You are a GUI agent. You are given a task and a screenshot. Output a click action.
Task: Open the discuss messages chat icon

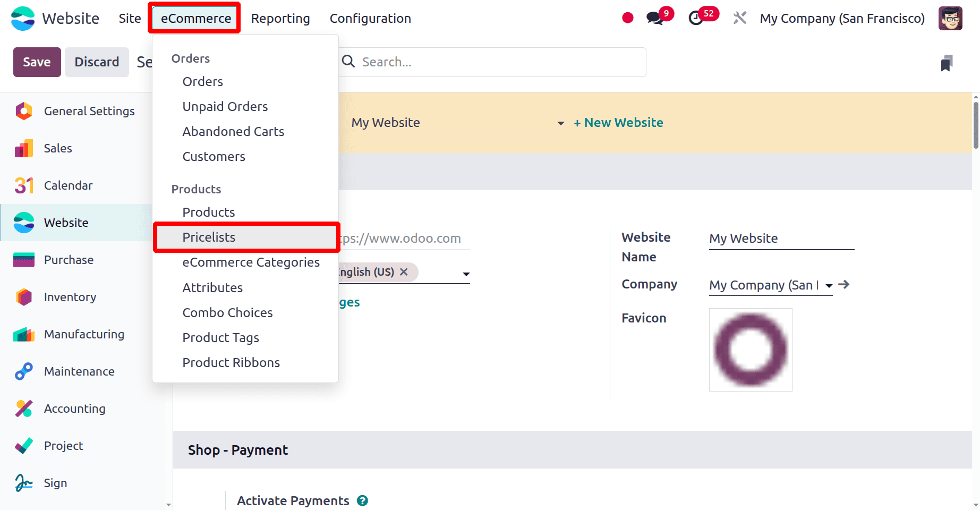point(654,19)
